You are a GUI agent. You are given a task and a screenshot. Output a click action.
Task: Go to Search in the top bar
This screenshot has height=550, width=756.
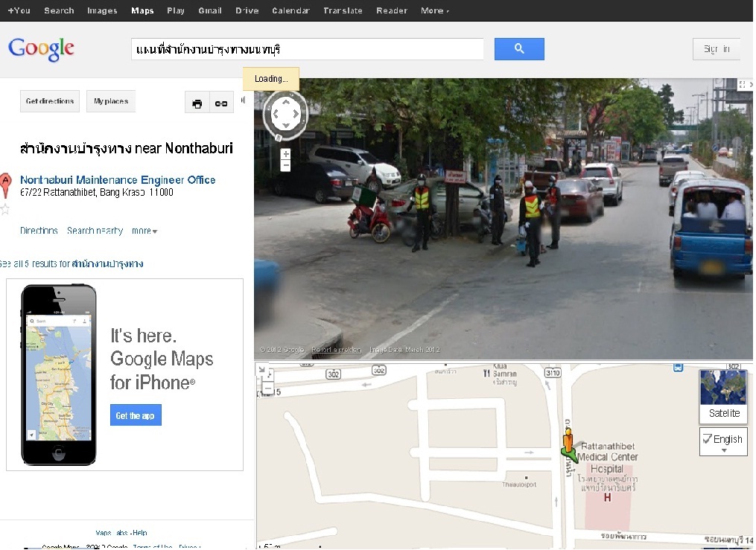[59, 10]
